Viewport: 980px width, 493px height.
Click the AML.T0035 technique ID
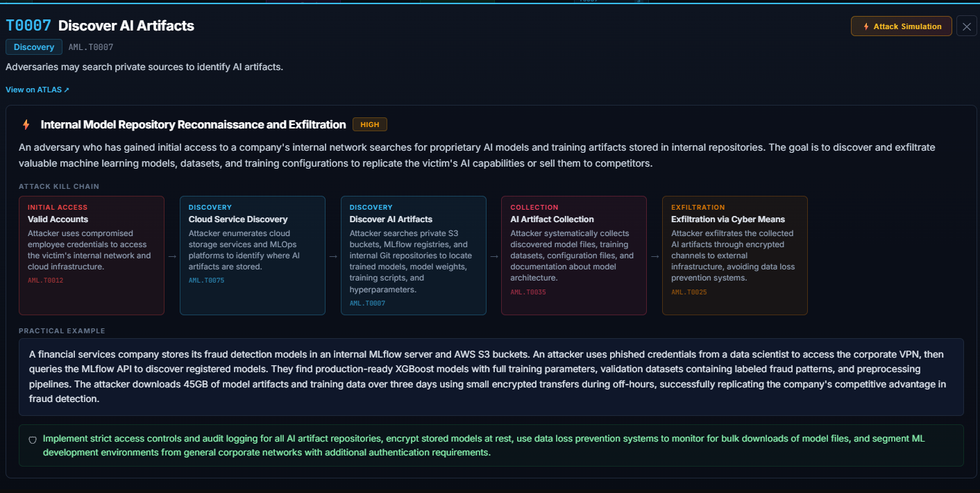click(x=528, y=292)
